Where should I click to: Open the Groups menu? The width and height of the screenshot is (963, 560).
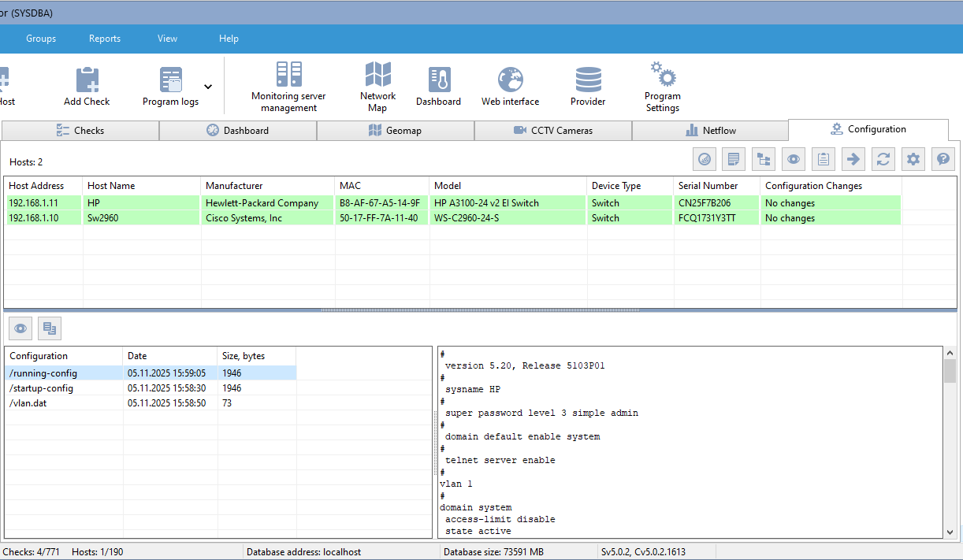(40, 38)
